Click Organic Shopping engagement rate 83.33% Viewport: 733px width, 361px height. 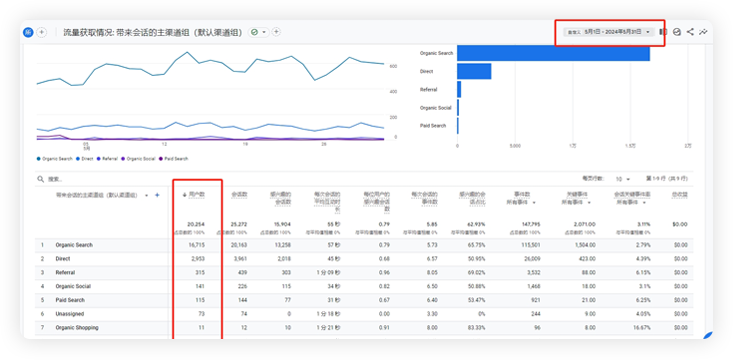[x=477, y=328]
